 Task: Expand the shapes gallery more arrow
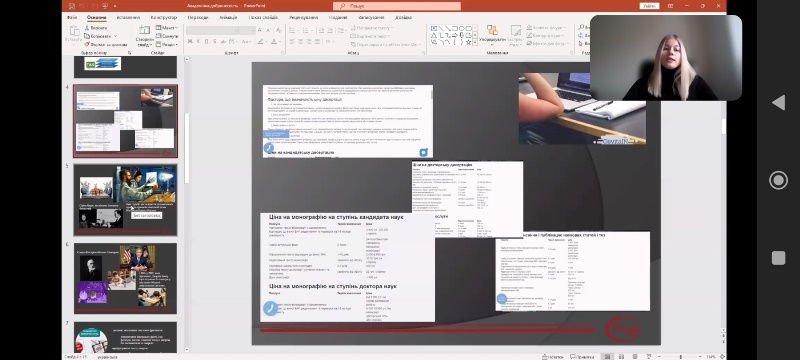click(475, 43)
